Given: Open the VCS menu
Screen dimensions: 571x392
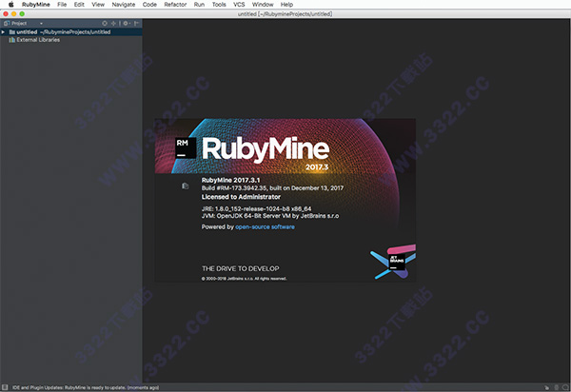Looking at the screenshot, I should point(239,5).
